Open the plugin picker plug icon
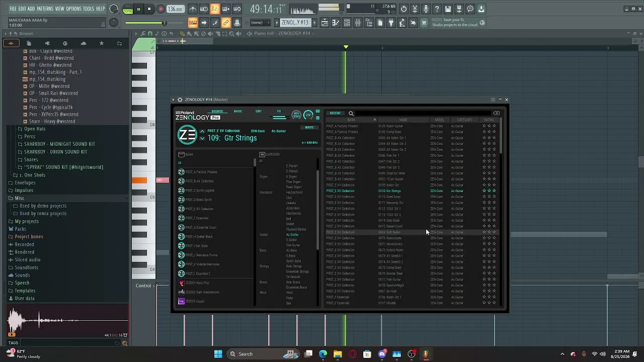This screenshot has height=362, width=644. coord(391,23)
